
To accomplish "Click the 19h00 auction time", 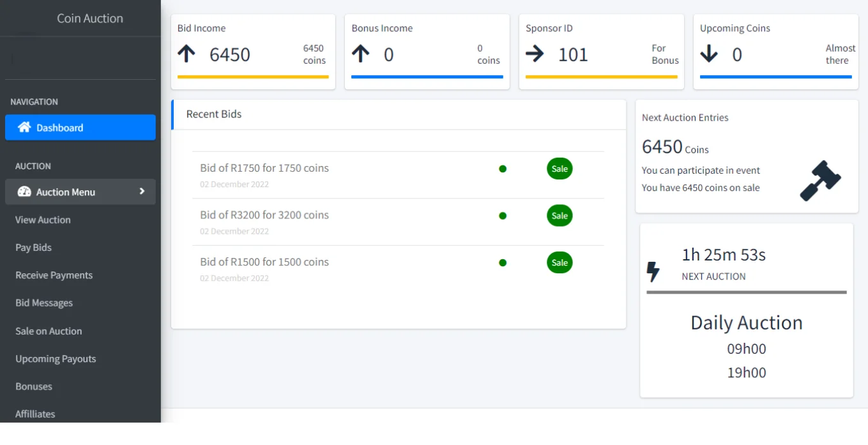I will [x=747, y=373].
